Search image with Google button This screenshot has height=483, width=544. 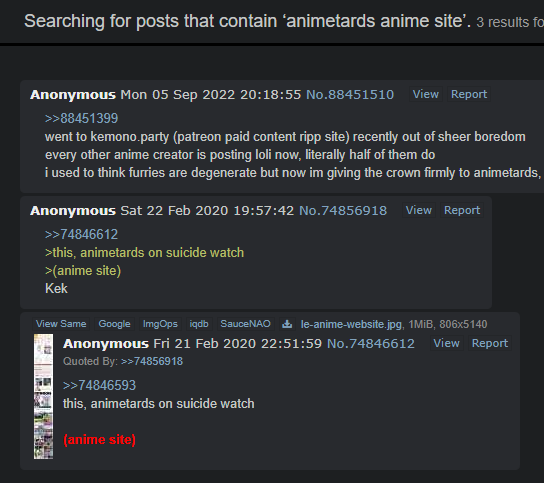click(114, 324)
